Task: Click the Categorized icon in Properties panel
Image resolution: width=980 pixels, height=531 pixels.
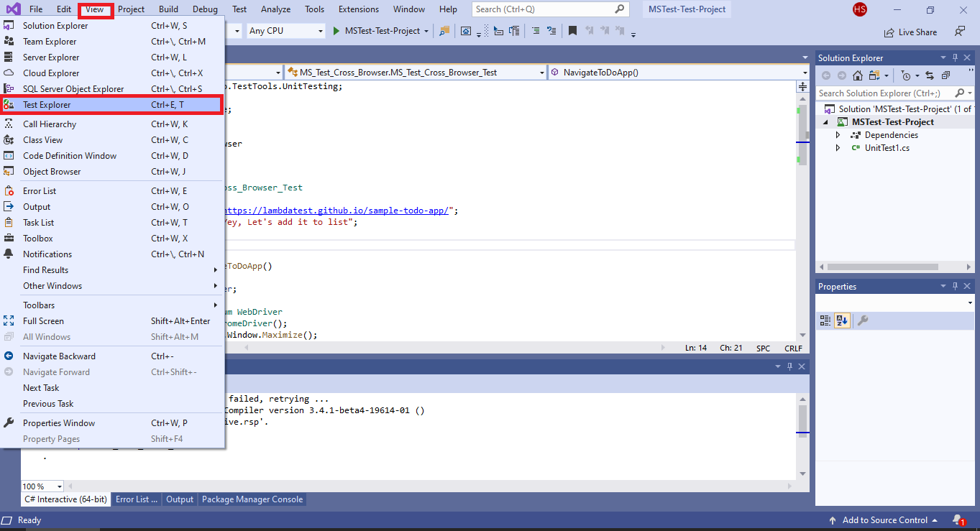Action: tap(825, 320)
